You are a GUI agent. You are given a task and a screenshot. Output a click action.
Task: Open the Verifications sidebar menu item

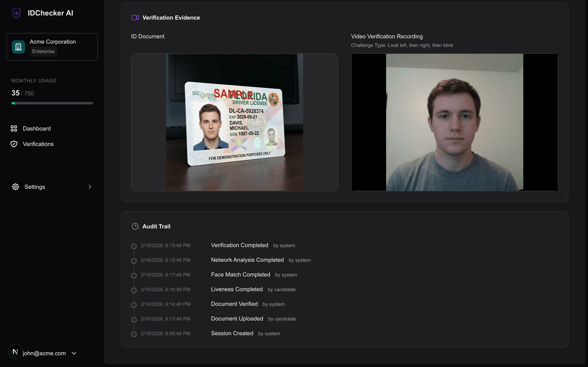pos(38,144)
